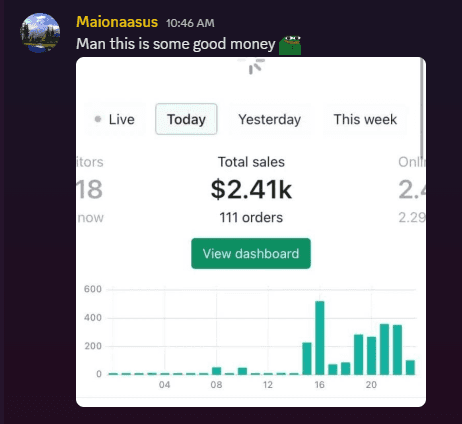462x424 pixels.
Task: Click the Pepe frog emoji
Action: pos(290,45)
